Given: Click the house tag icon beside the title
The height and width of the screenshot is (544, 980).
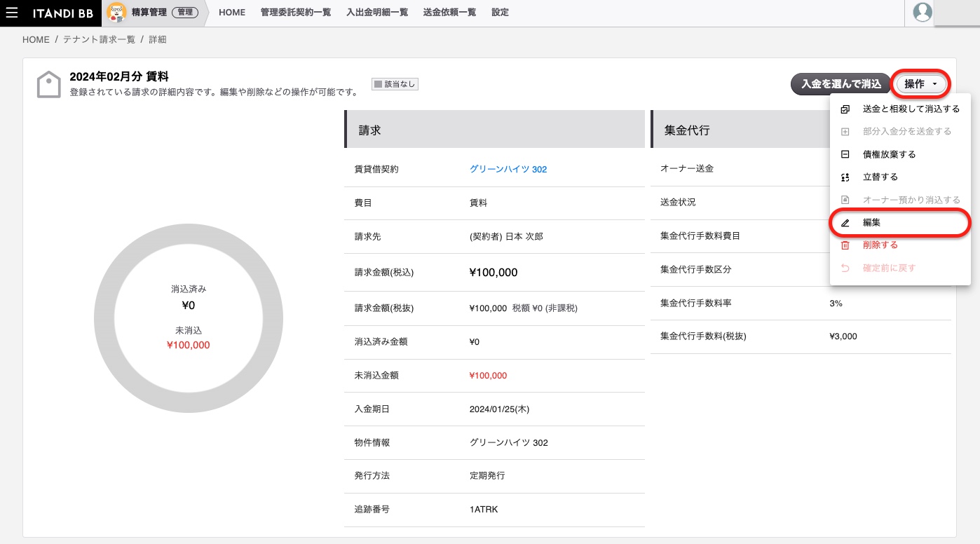Looking at the screenshot, I should 49,85.
